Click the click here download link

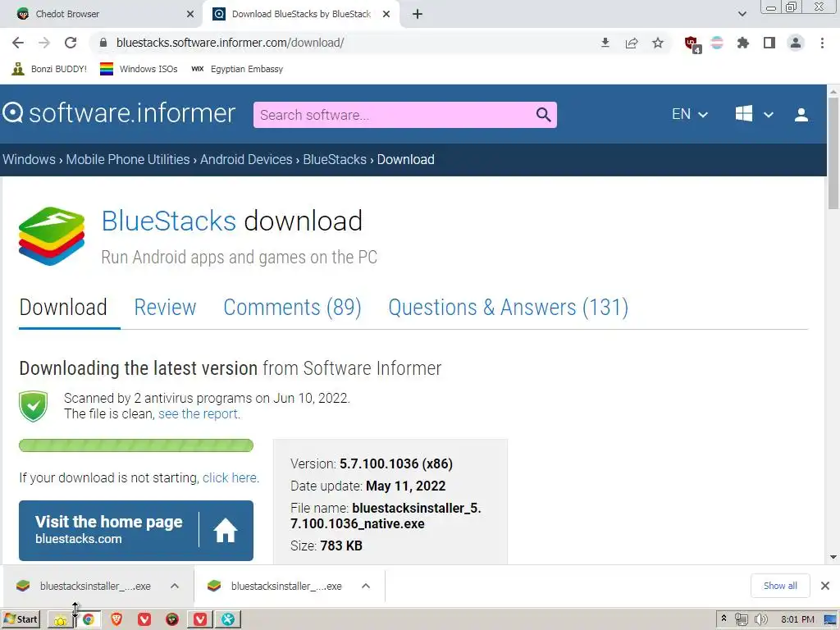[230, 477]
